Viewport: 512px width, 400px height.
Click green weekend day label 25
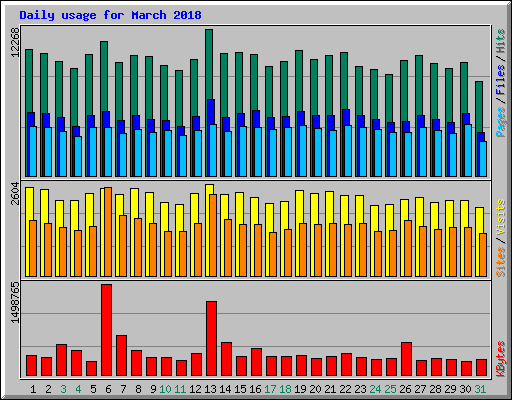tap(390, 389)
